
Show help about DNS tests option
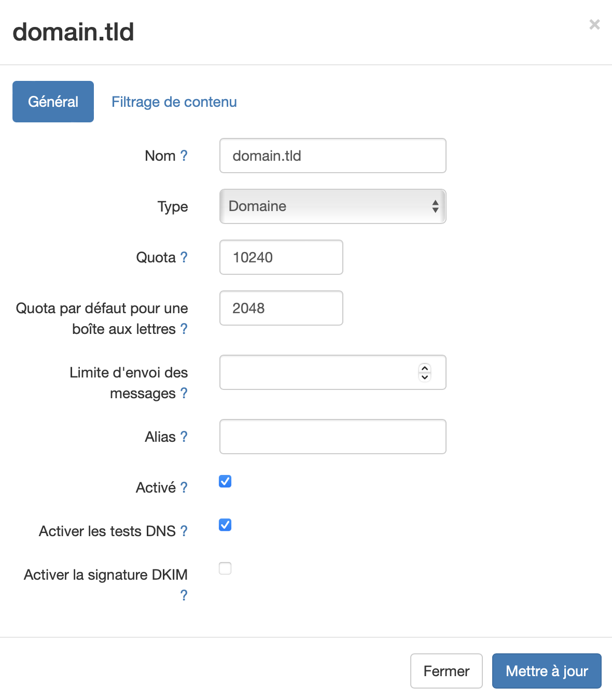[184, 530]
